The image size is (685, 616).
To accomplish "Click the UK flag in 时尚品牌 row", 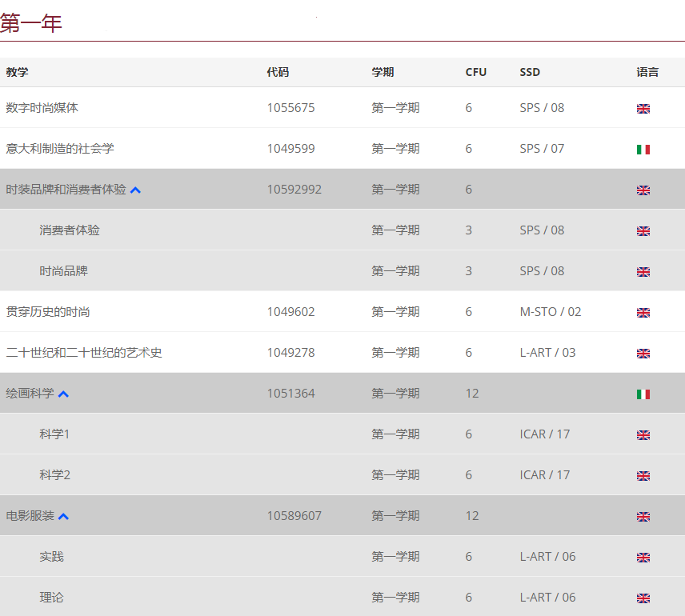I will pyautogui.click(x=643, y=272).
